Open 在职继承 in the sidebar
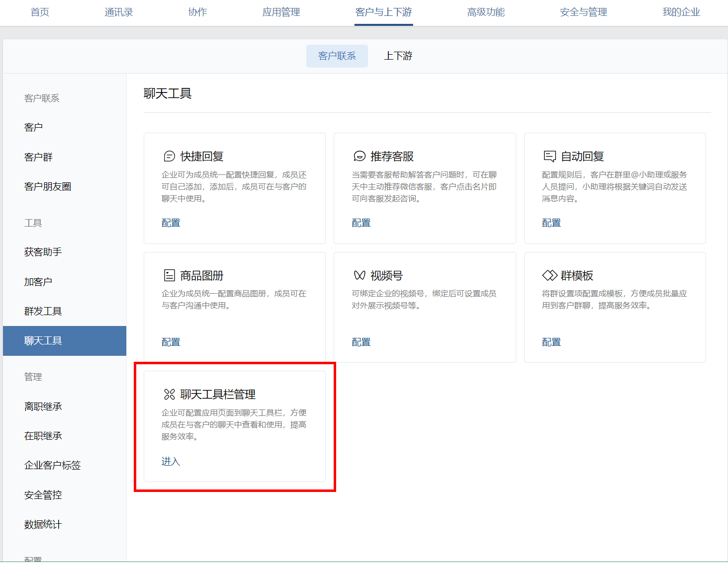Viewport: 728px width, 566px height. click(43, 436)
